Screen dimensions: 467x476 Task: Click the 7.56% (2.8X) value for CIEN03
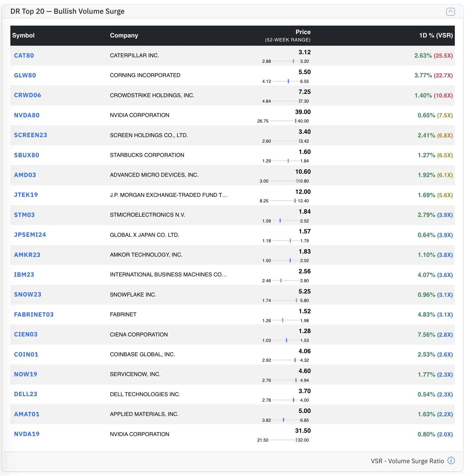[x=435, y=335]
